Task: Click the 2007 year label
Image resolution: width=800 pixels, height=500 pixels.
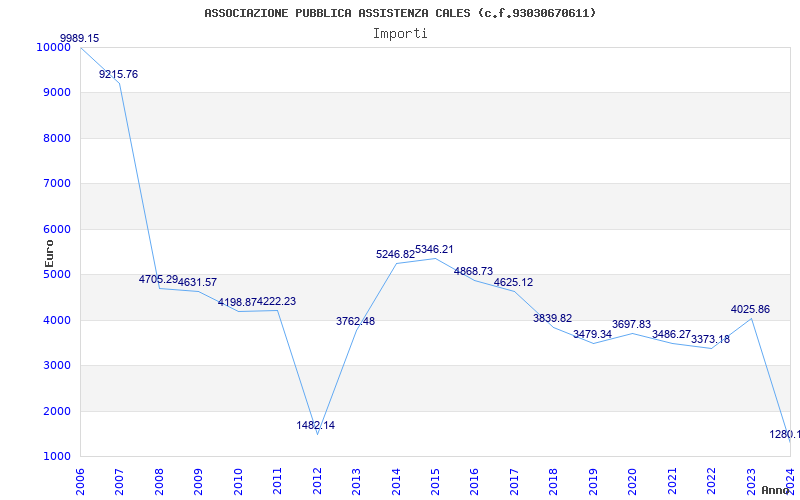Action: (119, 481)
